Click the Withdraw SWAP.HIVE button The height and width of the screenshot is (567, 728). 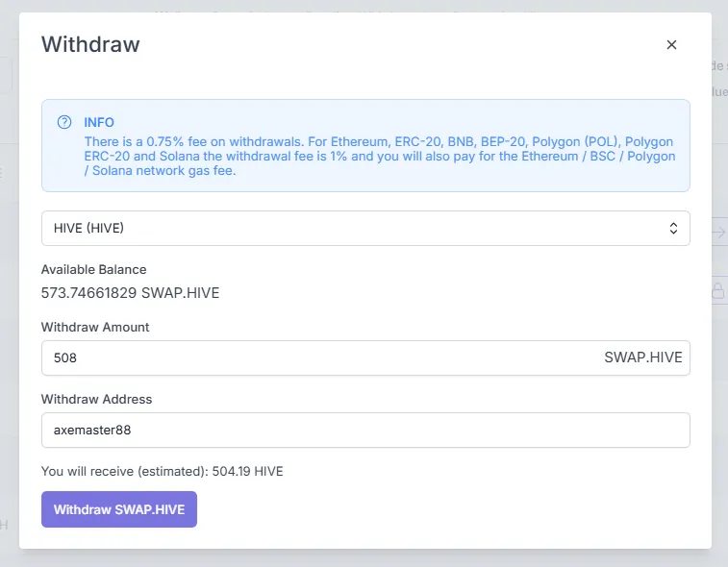pyautogui.click(x=119, y=509)
